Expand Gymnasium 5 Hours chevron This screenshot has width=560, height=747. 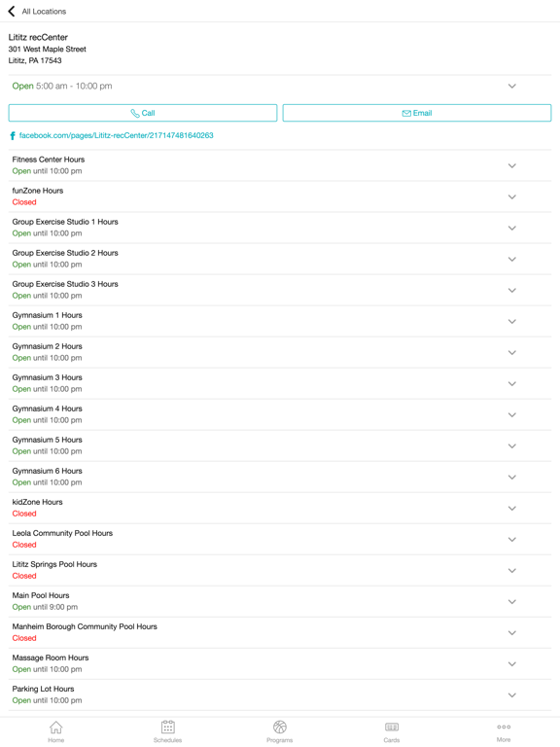tap(512, 445)
